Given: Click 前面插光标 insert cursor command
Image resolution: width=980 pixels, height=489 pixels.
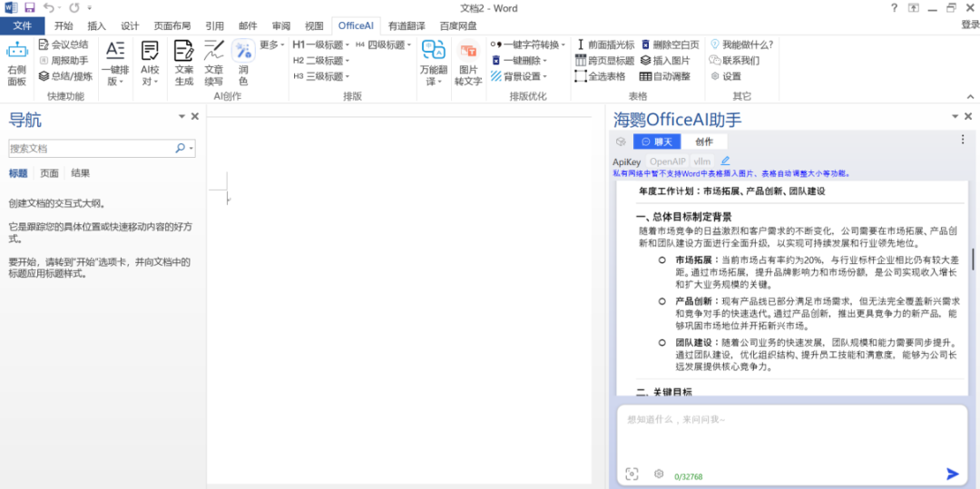Looking at the screenshot, I should point(604,44).
